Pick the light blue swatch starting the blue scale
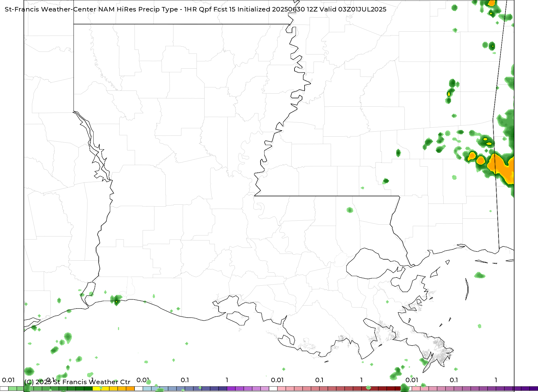The image size is (538, 392). (147, 389)
